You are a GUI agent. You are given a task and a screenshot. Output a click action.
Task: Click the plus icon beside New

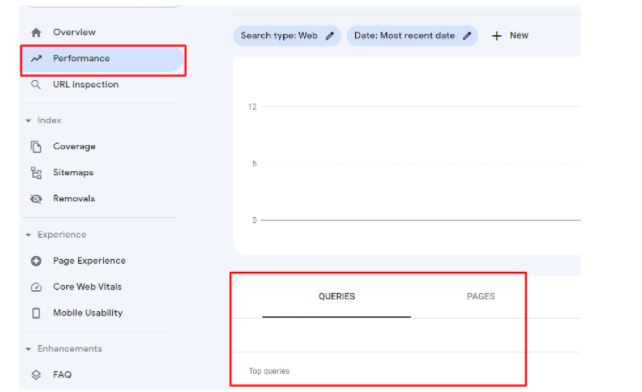[x=496, y=36]
